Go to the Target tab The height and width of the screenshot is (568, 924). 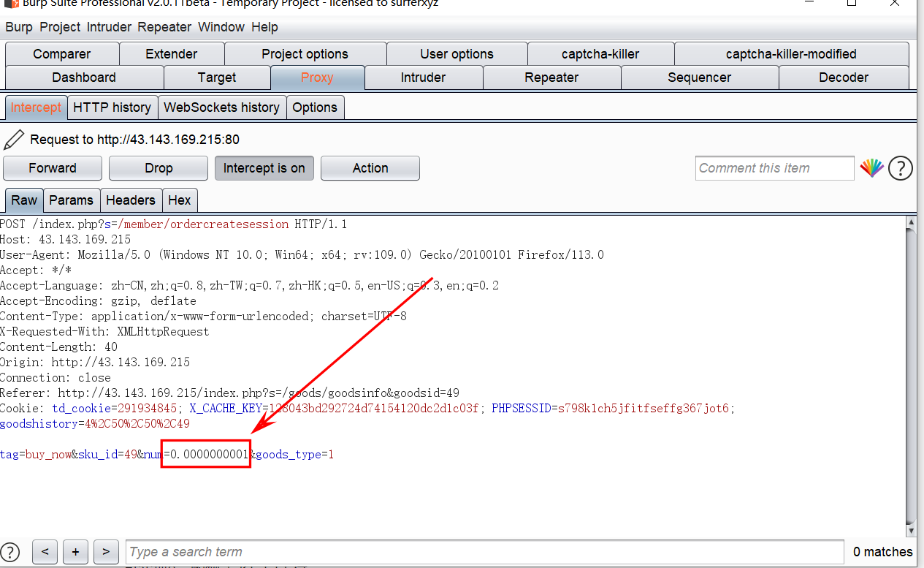tap(217, 77)
